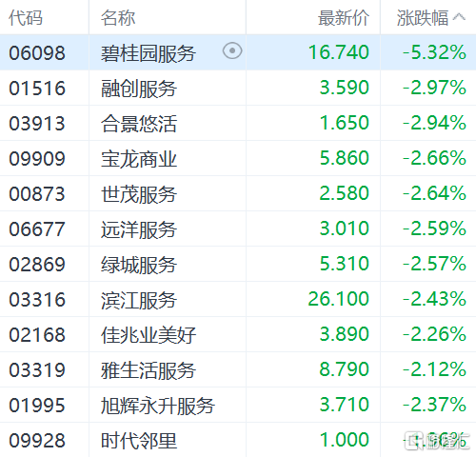
Task: Click price 5.860
Action: (x=345, y=158)
